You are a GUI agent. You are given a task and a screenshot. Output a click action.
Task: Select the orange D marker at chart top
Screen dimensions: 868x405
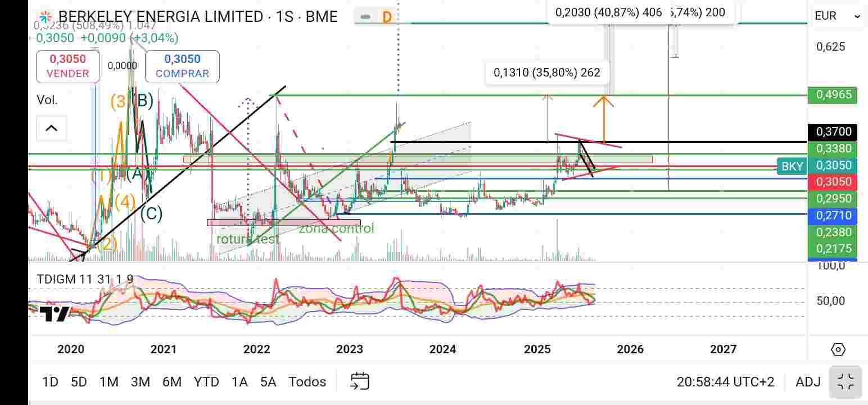(x=387, y=17)
